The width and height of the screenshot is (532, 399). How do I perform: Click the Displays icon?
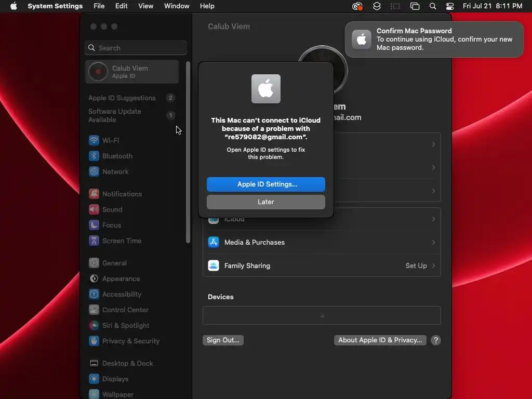tap(94, 379)
